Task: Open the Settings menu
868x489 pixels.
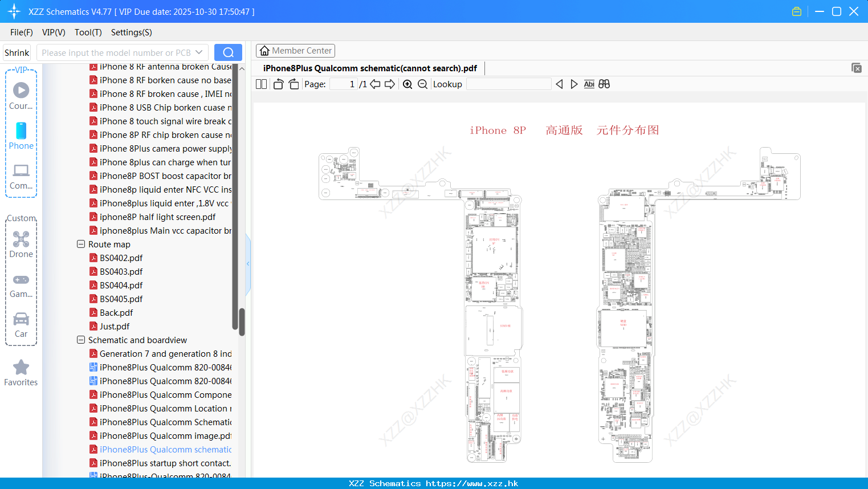Action: (132, 32)
